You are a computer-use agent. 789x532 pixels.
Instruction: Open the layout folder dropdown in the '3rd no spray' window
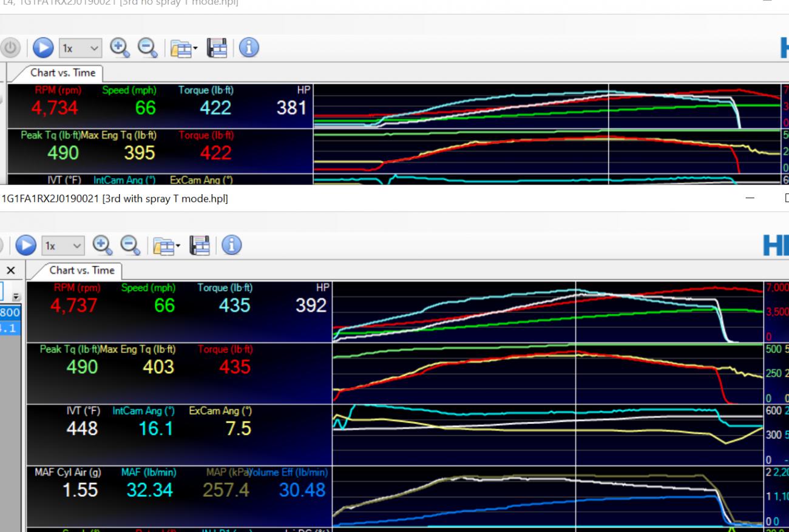pos(183,48)
